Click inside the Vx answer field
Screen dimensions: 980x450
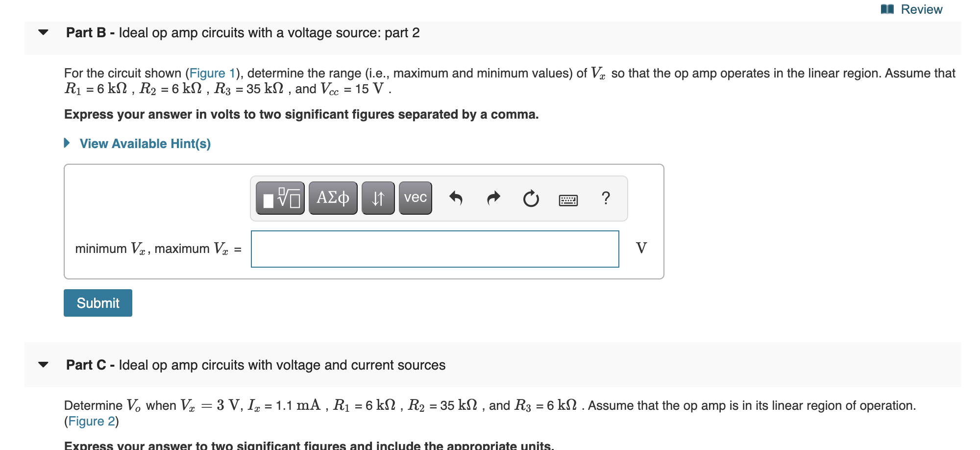(434, 248)
